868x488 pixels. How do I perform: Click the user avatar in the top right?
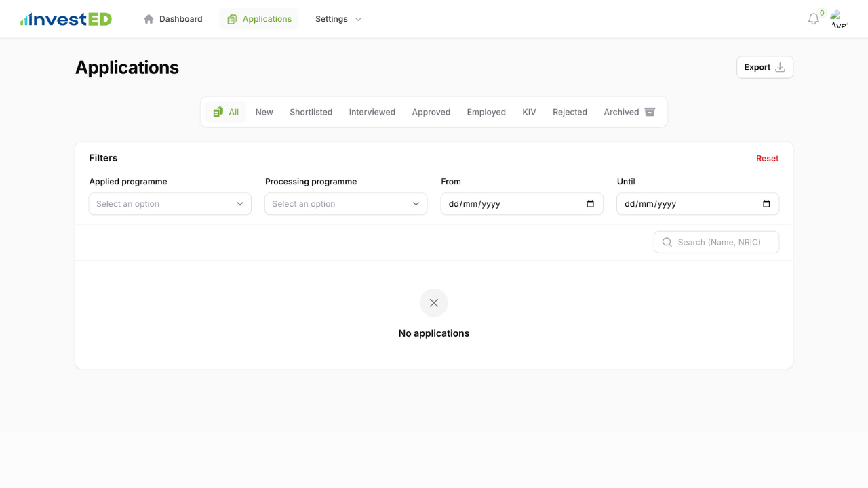839,18
